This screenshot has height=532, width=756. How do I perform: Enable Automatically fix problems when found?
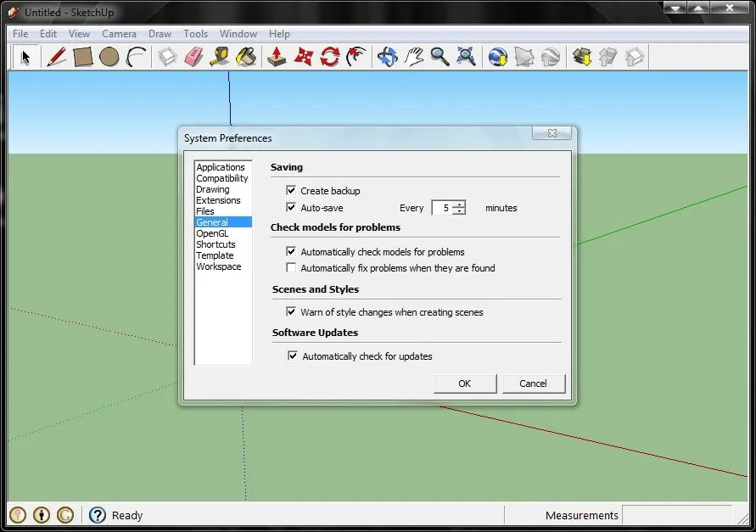[291, 267]
